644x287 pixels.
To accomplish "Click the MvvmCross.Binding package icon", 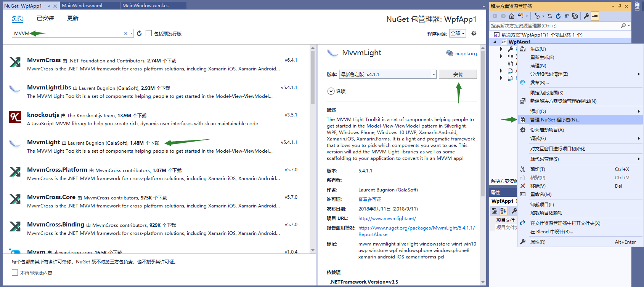I will coord(15,226).
